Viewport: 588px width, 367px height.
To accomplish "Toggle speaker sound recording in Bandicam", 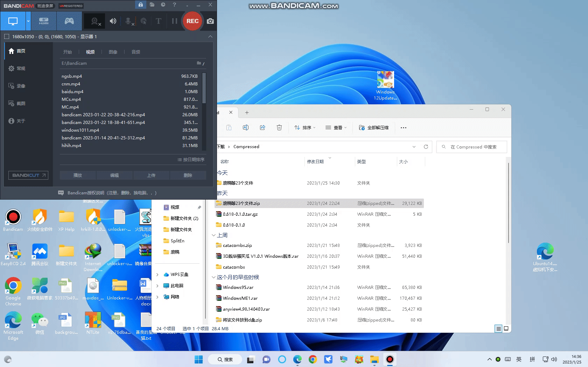I will (x=113, y=21).
